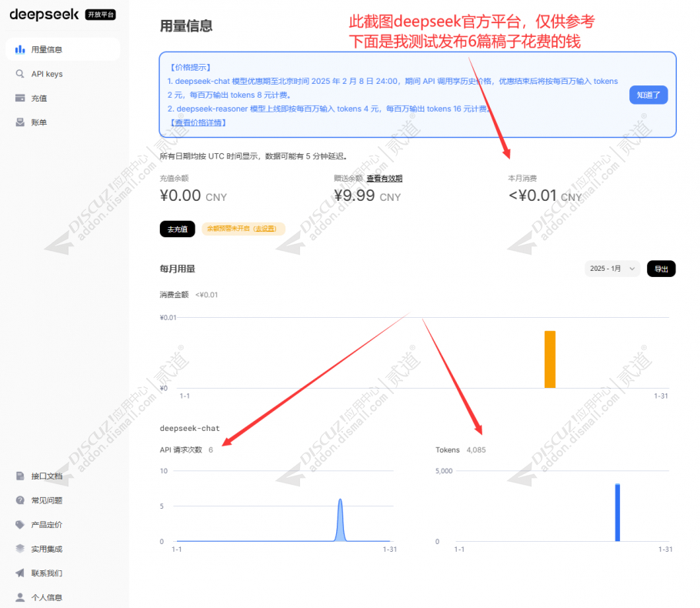
Task: Click the deepseek-chat model heading
Action: coord(190,428)
